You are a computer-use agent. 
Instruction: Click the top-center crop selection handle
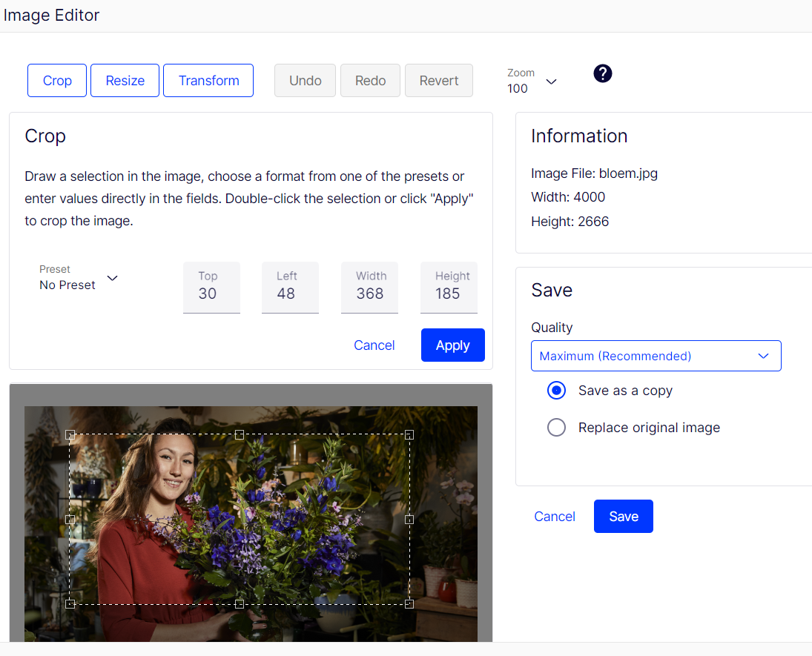[x=240, y=435]
